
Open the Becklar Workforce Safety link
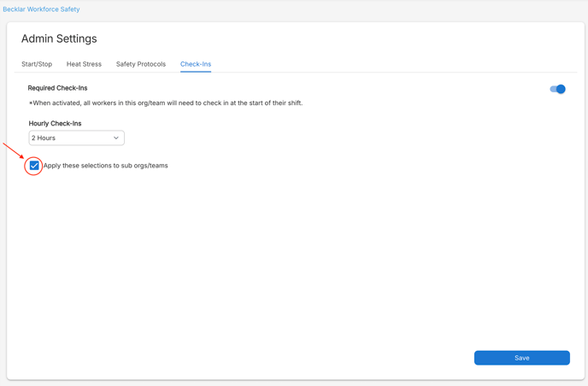click(41, 9)
